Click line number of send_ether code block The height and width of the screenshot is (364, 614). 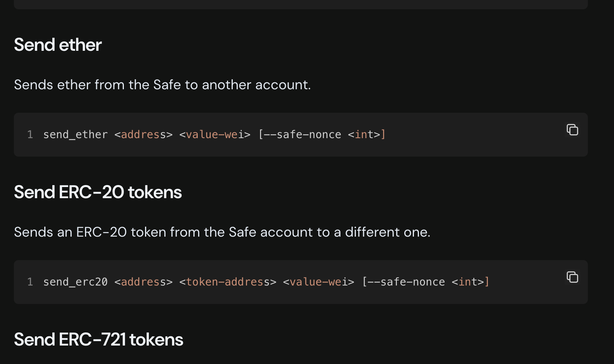30,135
